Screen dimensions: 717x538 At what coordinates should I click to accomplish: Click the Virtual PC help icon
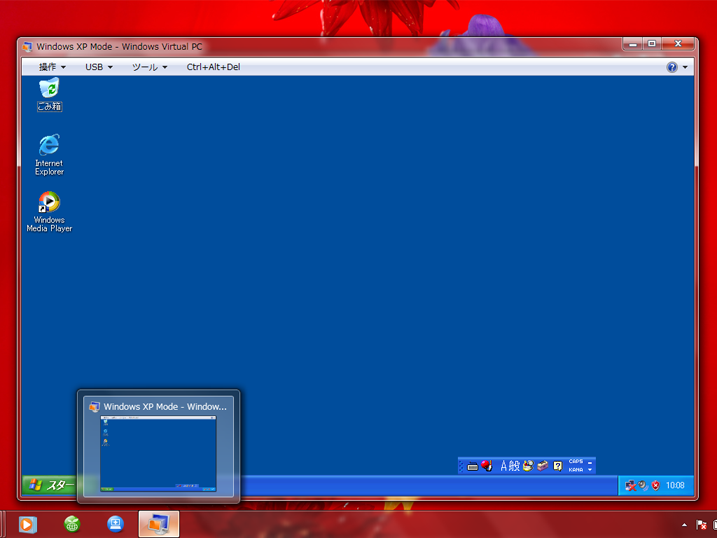click(x=672, y=67)
